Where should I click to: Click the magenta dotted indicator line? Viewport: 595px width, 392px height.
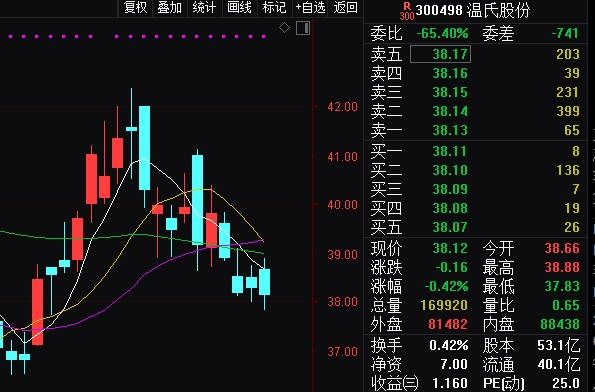click(137, 36)
